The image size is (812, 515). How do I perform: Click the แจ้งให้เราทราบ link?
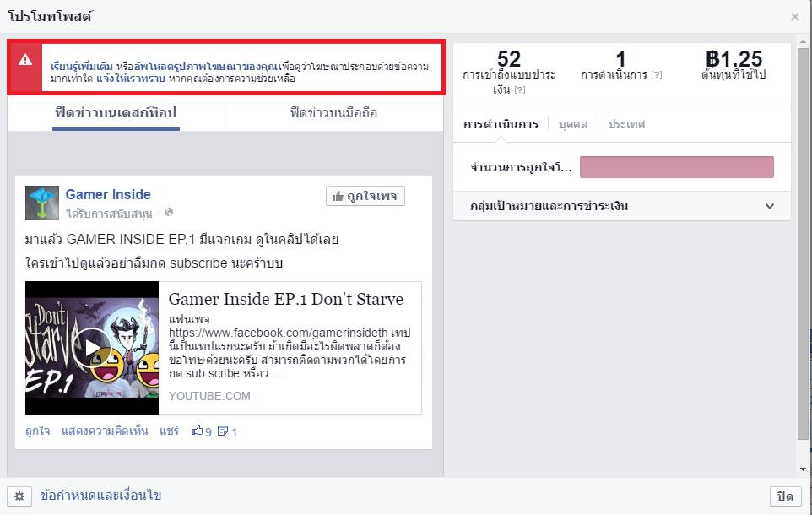click(x=131, y=79)
